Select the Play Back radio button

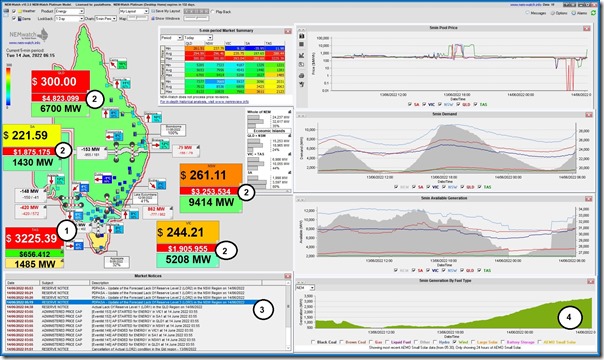(213, 12)
